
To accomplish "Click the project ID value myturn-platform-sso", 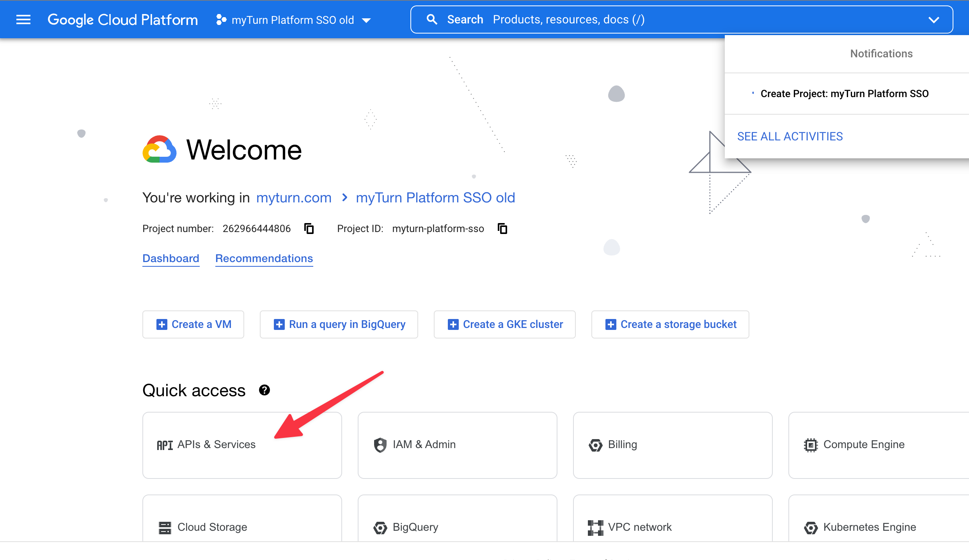I will click(438, 229).
